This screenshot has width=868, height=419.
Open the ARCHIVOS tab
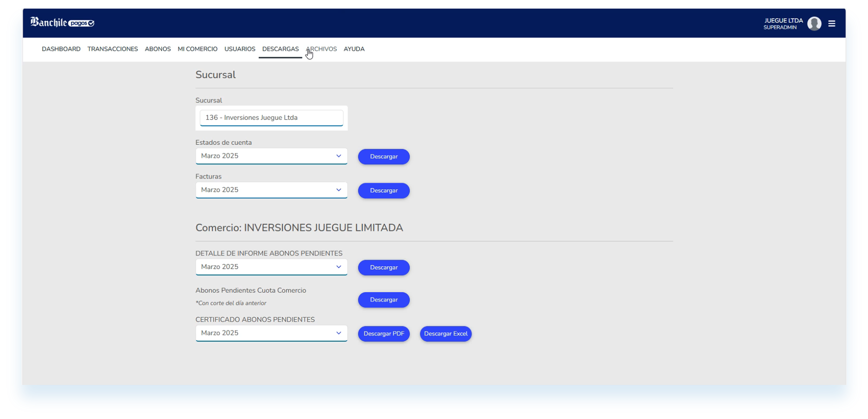321,49
